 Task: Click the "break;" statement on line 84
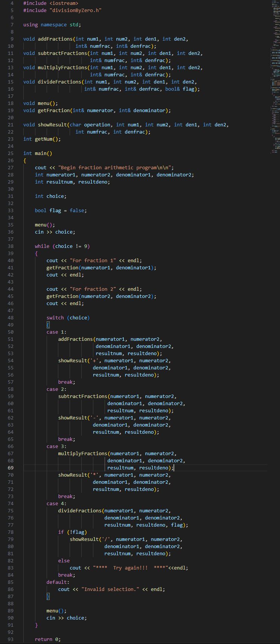67,575
